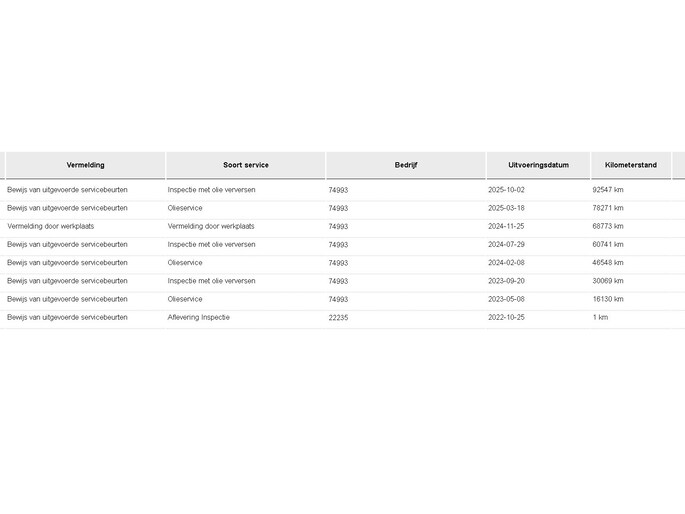
Task: Click the 78271 km mileage cell
Action: coord(608,208)
